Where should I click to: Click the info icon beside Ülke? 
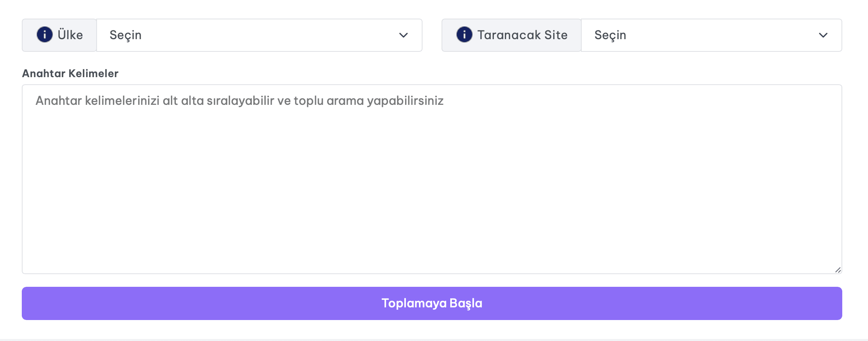coord(45,35)
